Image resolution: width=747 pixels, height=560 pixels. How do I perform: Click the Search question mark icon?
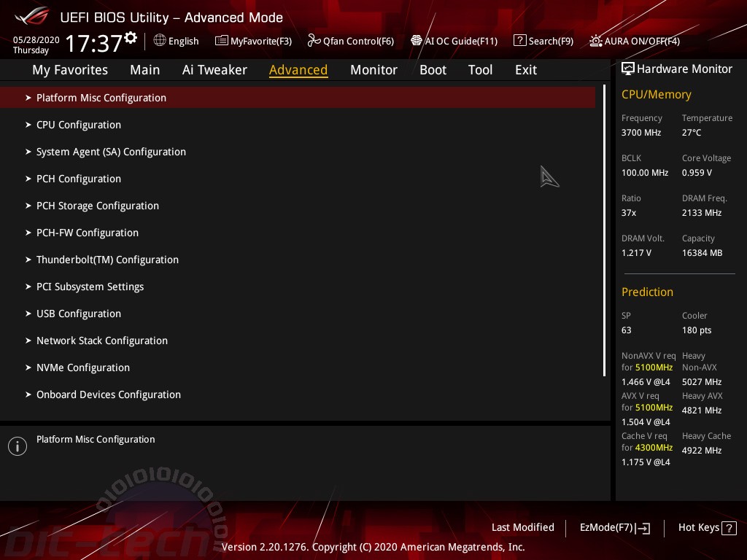519,41
